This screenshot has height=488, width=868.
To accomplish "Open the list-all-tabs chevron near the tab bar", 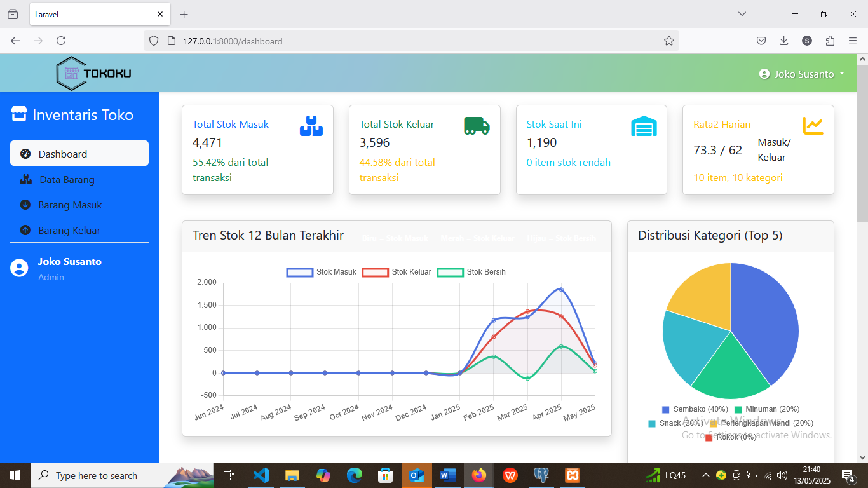I will pyautogui.click(x=742, y=13).
